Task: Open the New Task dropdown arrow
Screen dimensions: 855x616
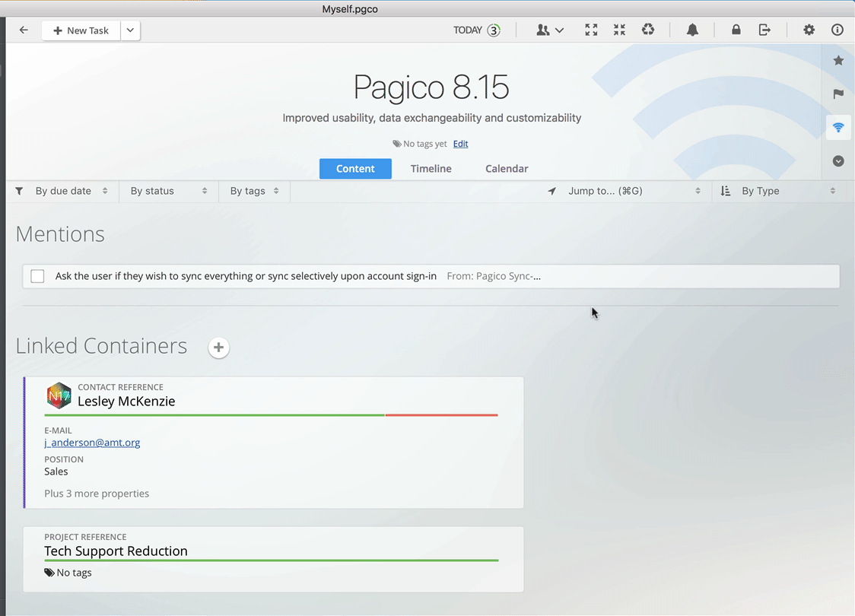Action: tap(130, 30)
